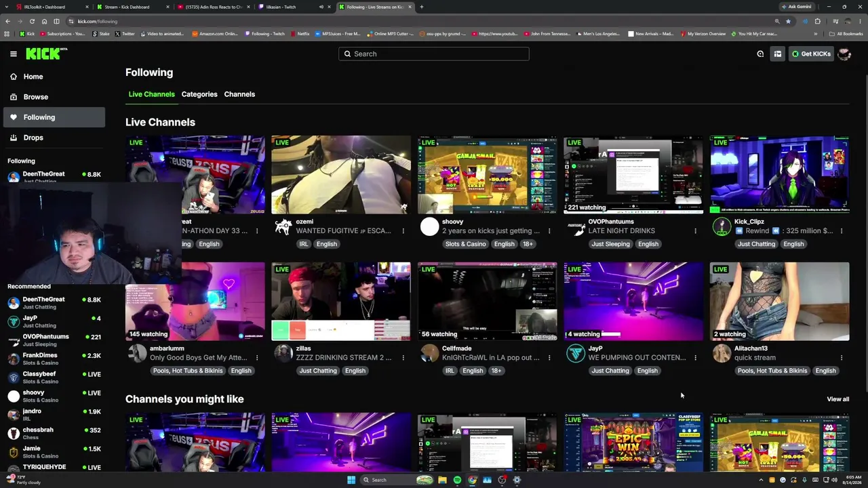Open the Kick_Clipz stream thumbnail
The width and height of the screenshot is (868, 488).
tap(780, 175)
